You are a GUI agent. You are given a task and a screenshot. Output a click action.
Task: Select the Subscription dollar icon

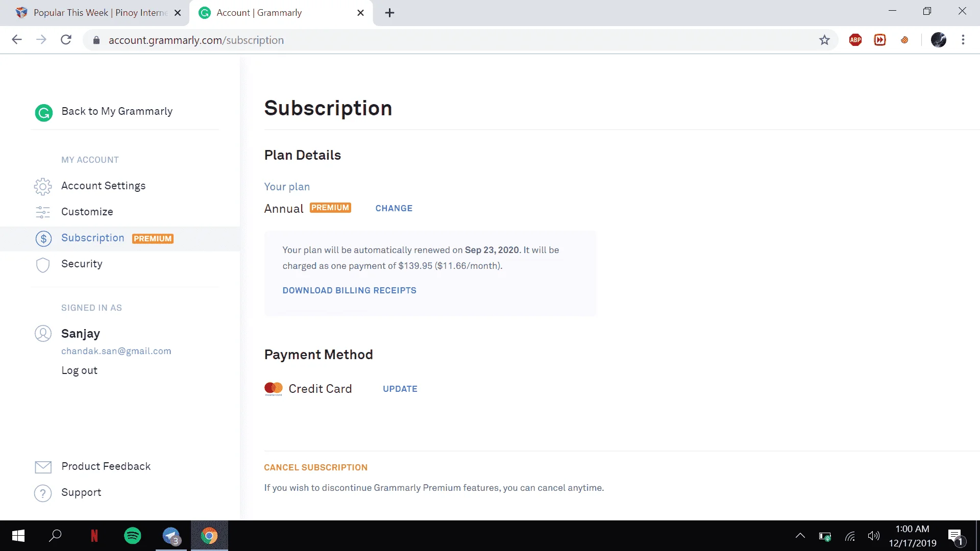coord(43,238)
